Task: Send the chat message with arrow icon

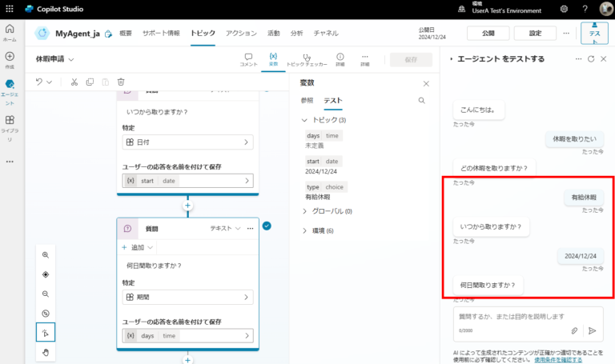Action: click(593, 330)
